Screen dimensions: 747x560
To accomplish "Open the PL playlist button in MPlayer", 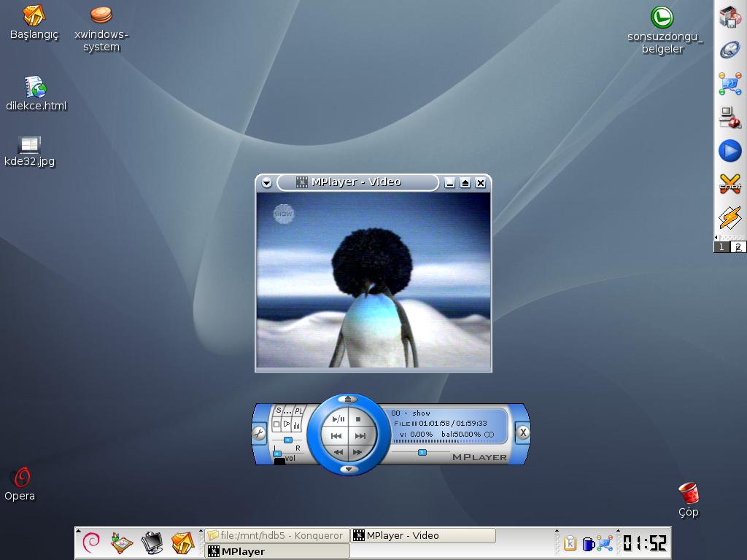I will tap(298, 411).
